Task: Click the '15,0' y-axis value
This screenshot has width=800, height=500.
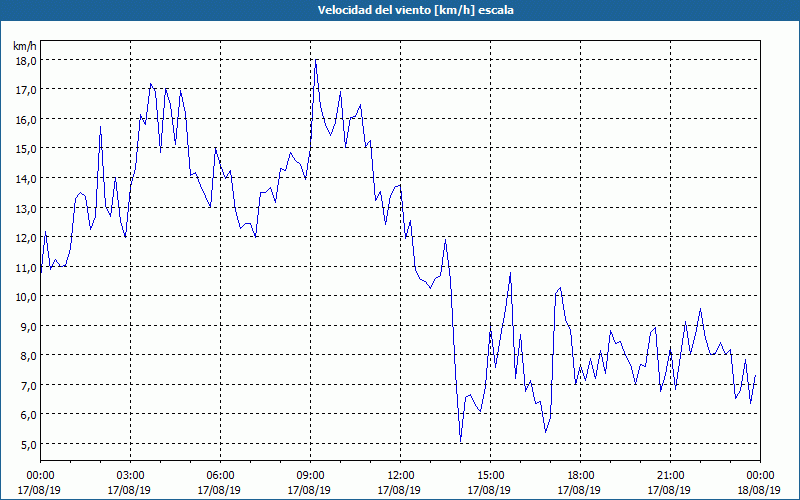Action: [x=27, y=149]
